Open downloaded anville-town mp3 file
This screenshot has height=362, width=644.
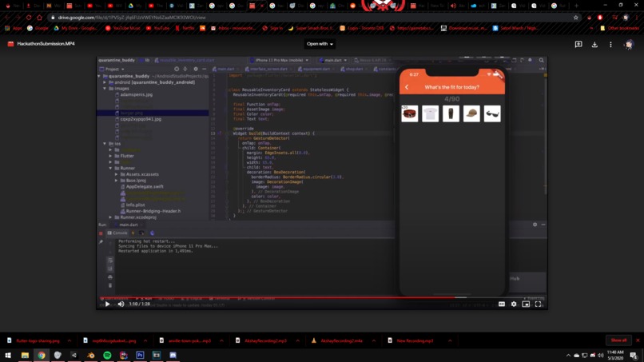[185, 340]
